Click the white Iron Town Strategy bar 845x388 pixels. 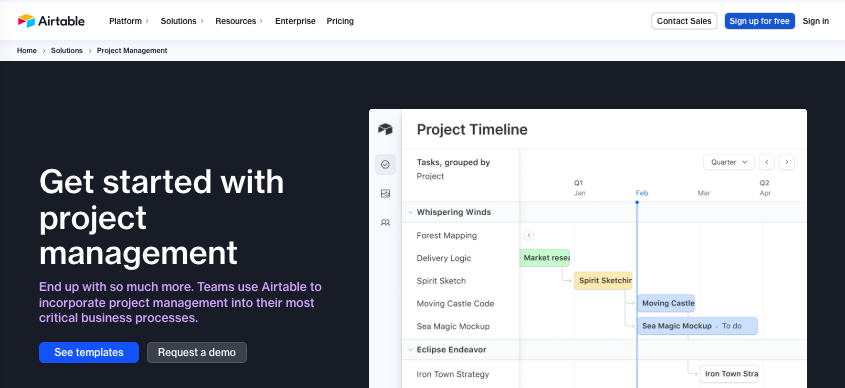coord(729,373)
